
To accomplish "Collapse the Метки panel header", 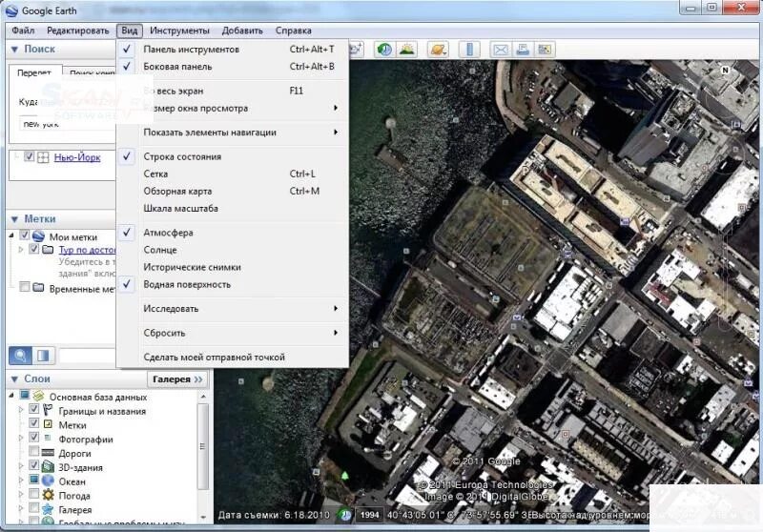I will [x=14, y=219].
